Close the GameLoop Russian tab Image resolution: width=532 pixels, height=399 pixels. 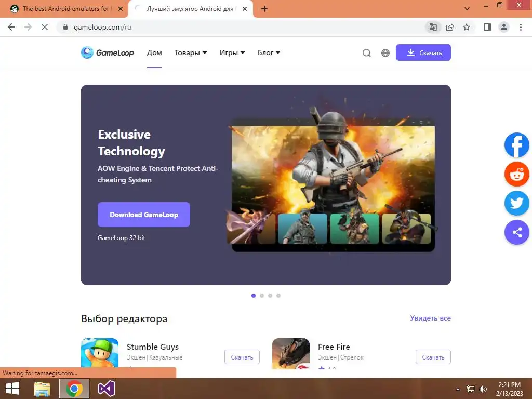245,9
